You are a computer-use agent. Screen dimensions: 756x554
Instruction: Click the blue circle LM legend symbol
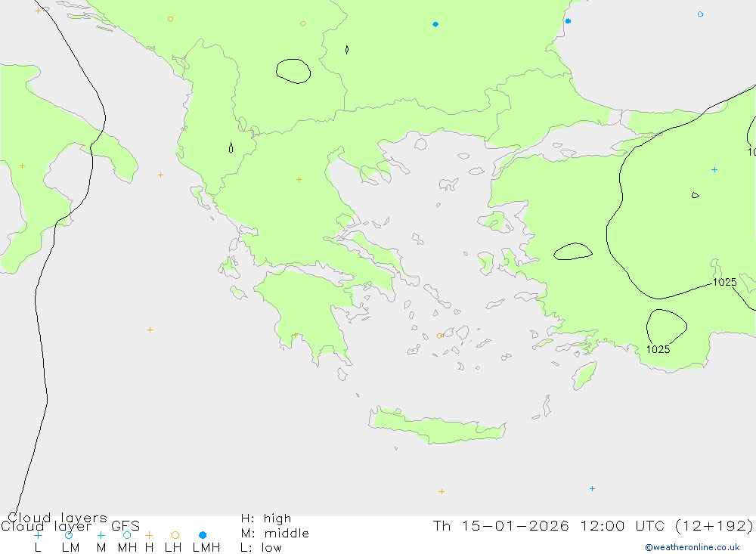69,535
